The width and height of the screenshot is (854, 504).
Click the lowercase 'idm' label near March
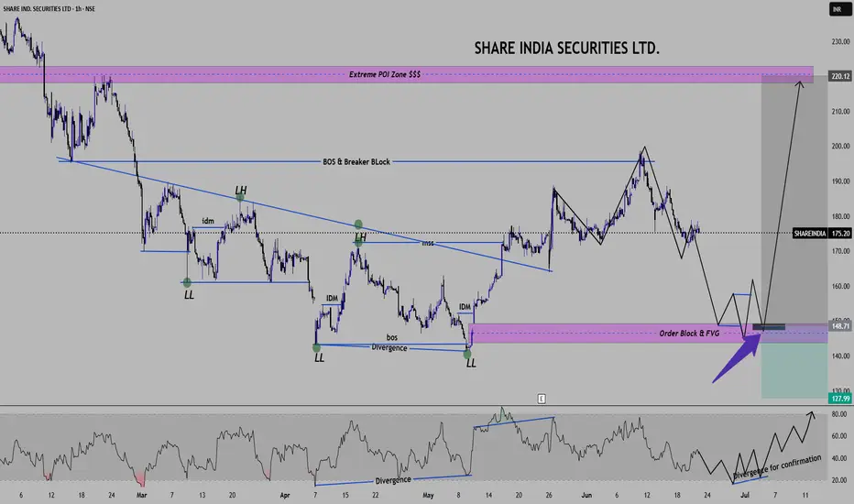point(207,221)
